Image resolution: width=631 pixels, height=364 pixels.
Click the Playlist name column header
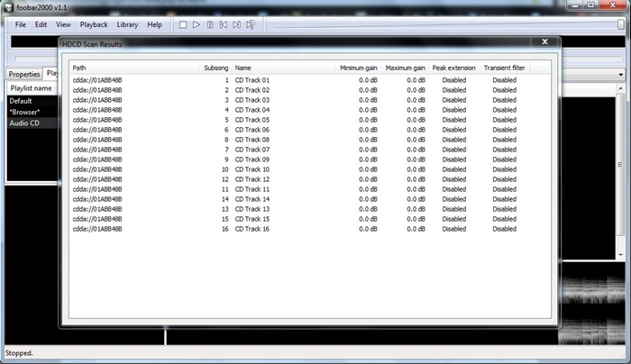click(32, 88)
